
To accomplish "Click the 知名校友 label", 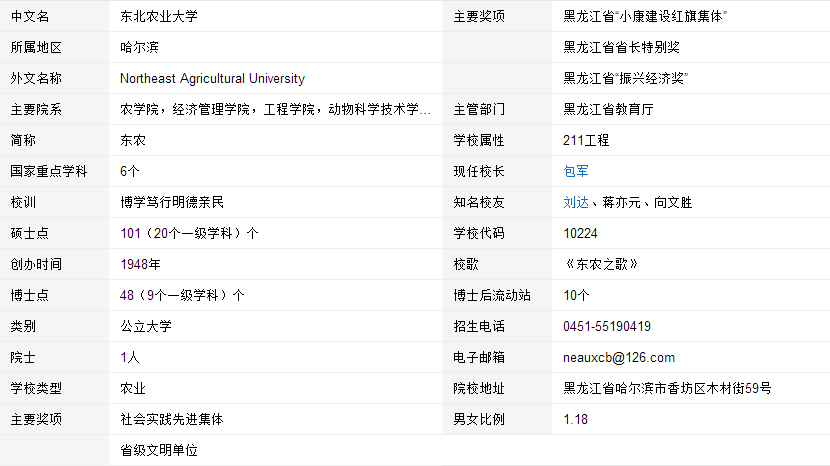I will click(x=479, y=202).
